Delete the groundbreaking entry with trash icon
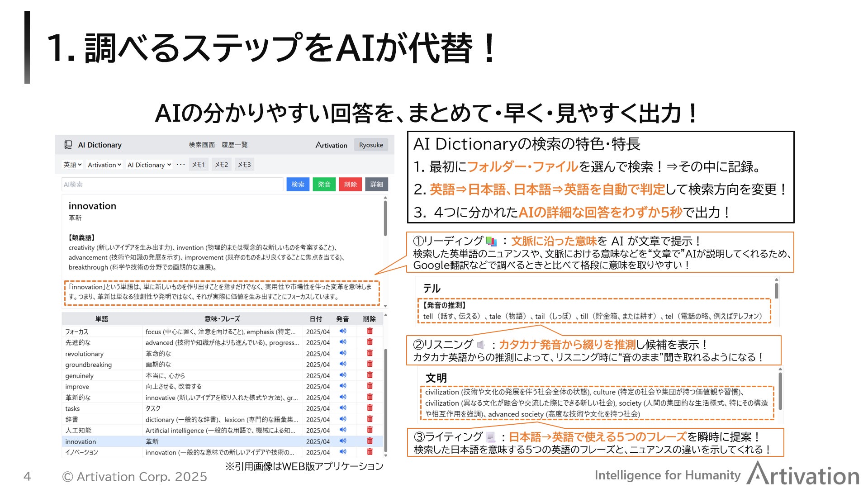 [370, 364]
